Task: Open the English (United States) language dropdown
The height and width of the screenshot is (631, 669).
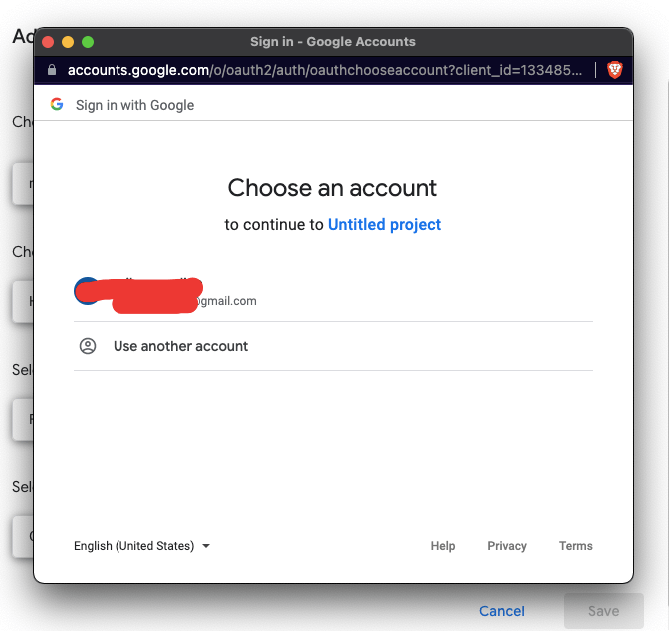Action: click(142, 546)
